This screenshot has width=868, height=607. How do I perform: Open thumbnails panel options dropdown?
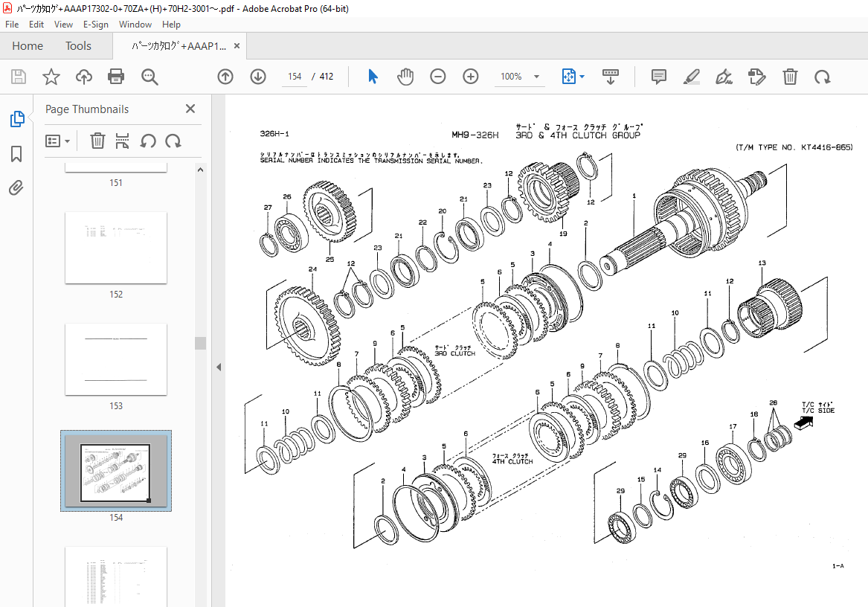click(57, 141)
